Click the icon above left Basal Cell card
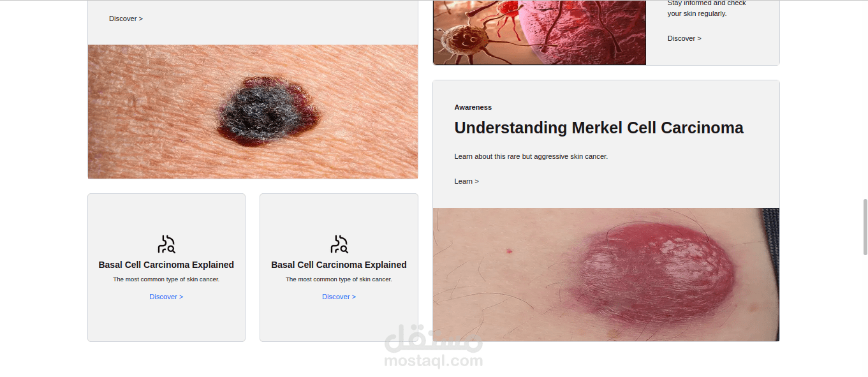Screen dimensions: 868x377 tap(166, 244)
